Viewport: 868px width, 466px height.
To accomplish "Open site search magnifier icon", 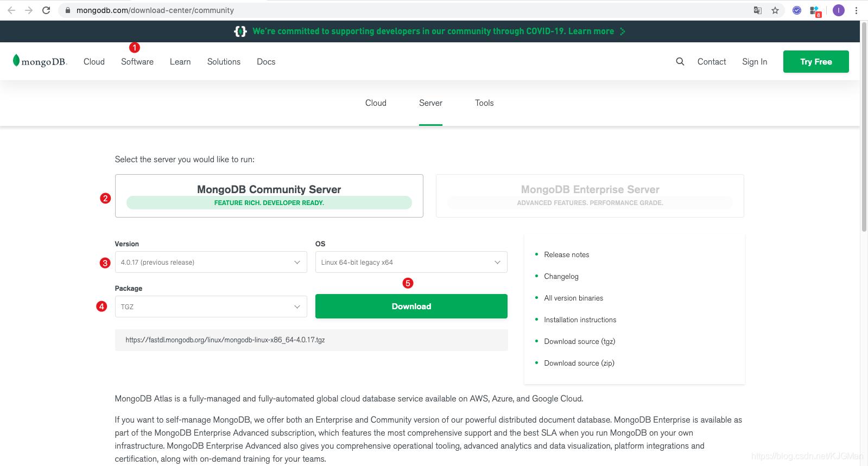I will click(x=680, y=61).
